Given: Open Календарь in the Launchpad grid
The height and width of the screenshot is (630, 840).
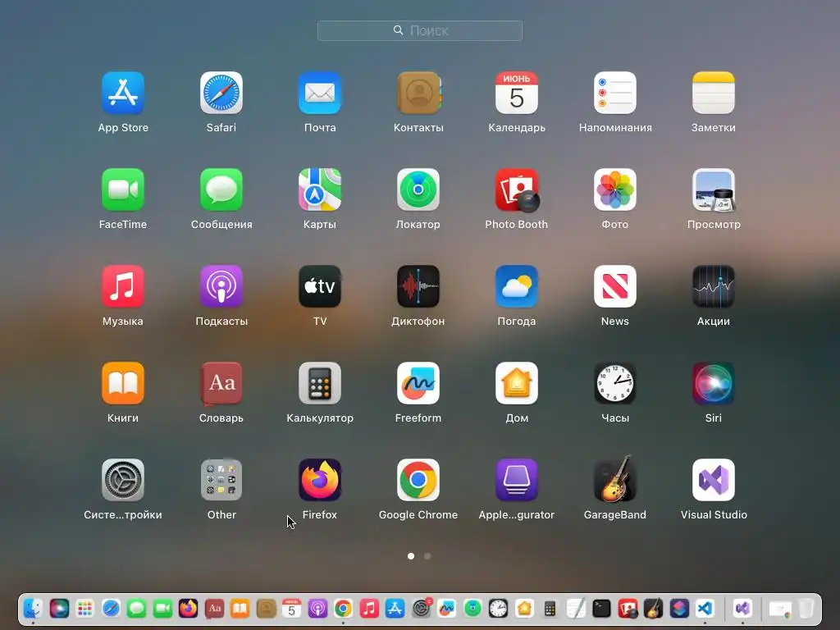Looking at the screenshot, I should [517, 94].
